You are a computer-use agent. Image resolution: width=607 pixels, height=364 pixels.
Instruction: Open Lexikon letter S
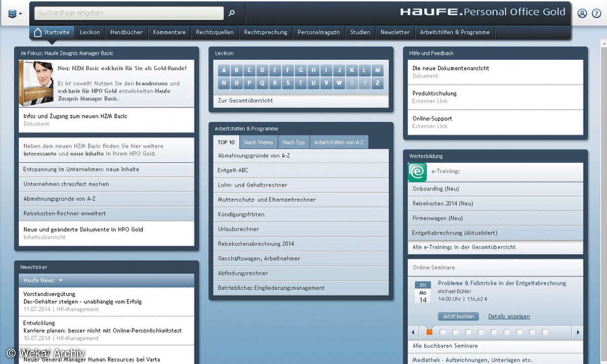pyautogui.click(x=288, y=83)
